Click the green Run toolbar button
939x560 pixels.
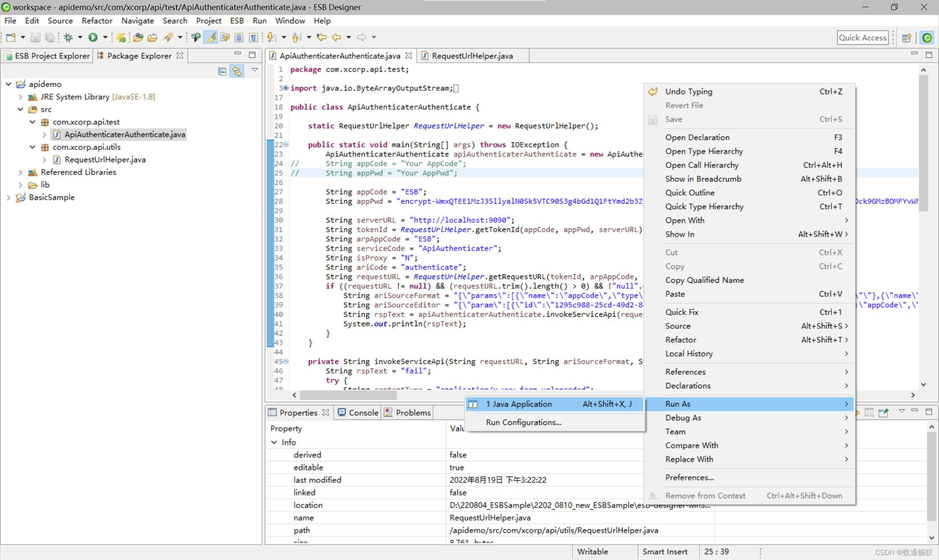point(93,38)
